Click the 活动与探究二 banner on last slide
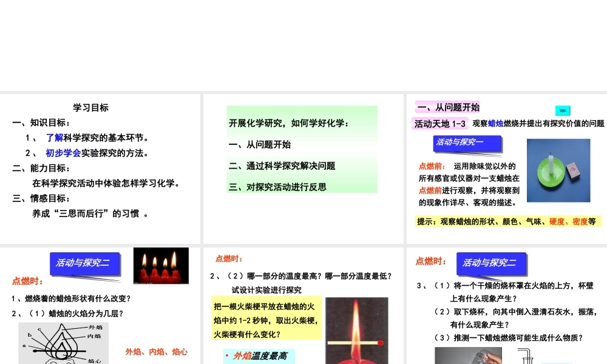This screenshot has height=364, width=607. tap(489, 263)
